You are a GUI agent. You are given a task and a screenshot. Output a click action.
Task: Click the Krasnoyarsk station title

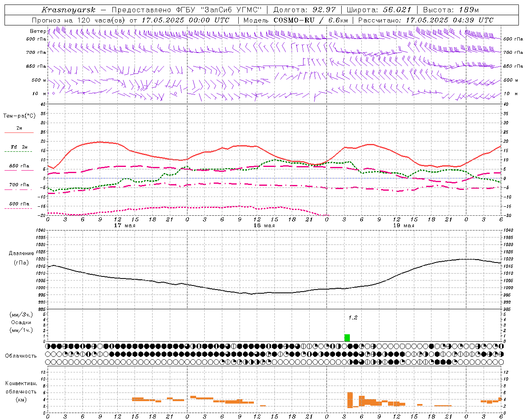68,10
